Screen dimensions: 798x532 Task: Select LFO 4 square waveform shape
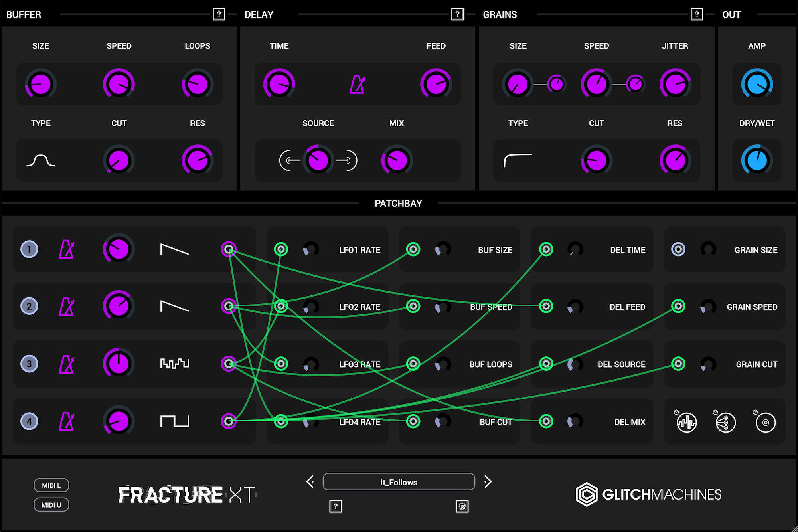coord(174,421)
